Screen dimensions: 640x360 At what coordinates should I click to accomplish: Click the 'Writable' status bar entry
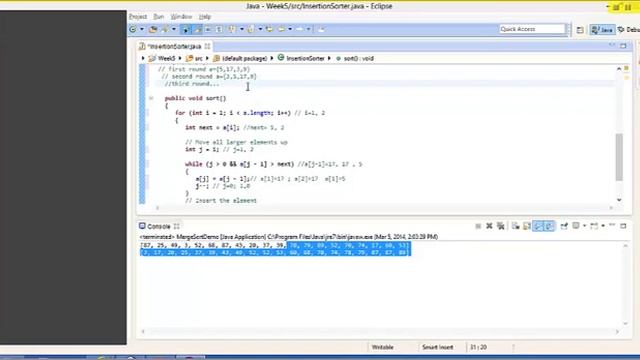382,347
